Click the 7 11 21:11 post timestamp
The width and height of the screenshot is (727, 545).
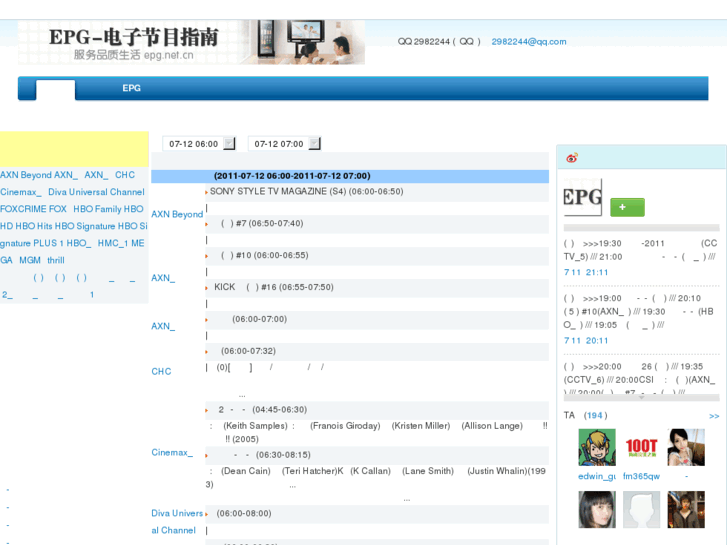click(x=586, y=272)
